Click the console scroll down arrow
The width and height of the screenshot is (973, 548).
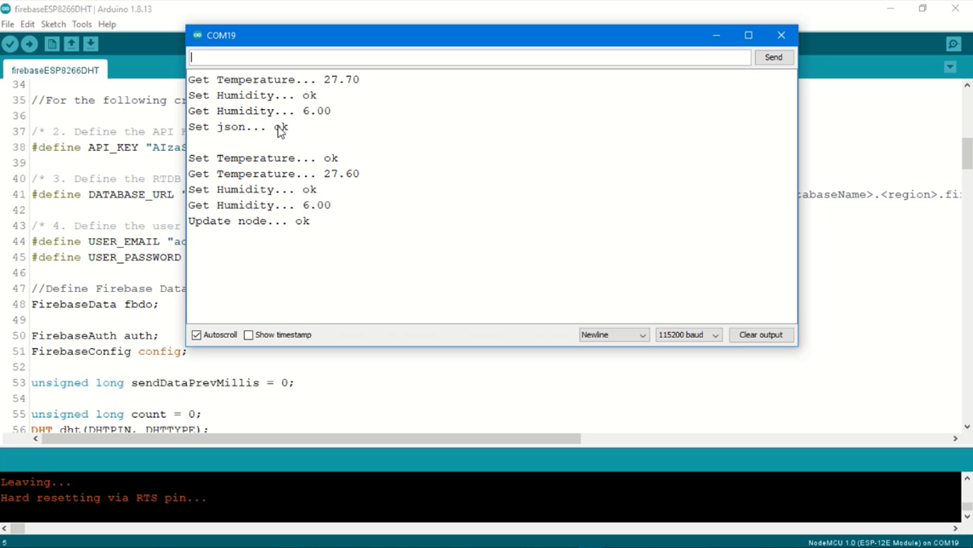point(967,516)
